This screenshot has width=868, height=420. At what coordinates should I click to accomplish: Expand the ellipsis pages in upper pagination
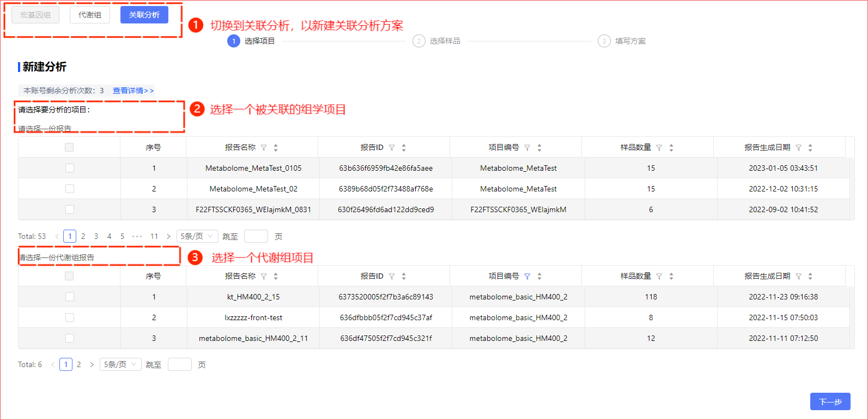pyautogui.click(x=137, y=236)
